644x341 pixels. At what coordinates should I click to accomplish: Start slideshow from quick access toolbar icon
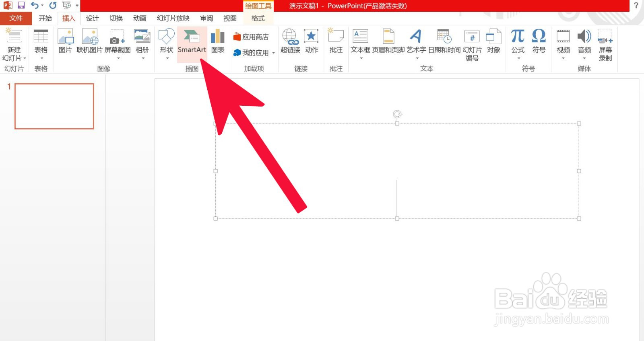(67, 5)
